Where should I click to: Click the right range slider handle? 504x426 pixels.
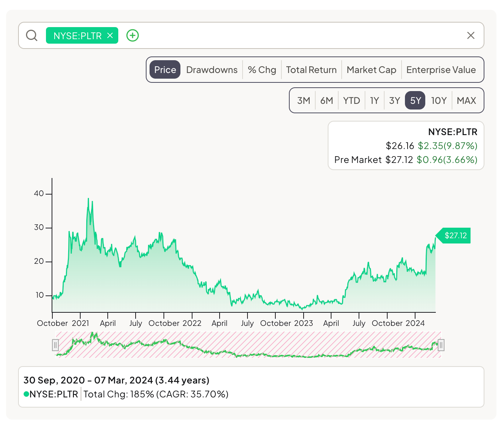[441, 345]
